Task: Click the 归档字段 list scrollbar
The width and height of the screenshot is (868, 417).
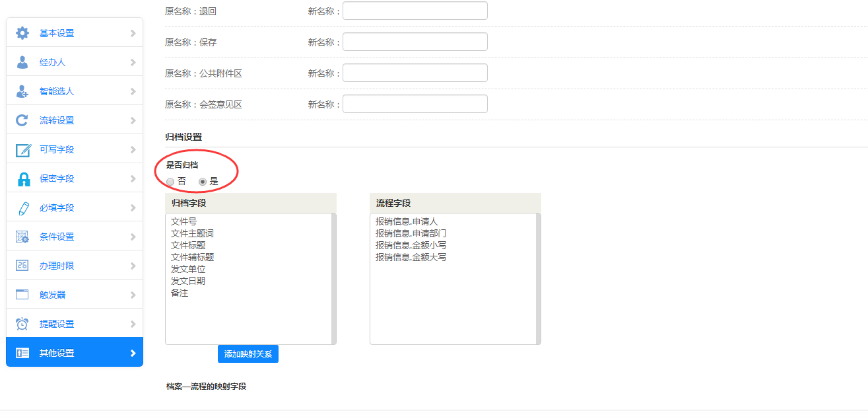Action: (333, 278)
